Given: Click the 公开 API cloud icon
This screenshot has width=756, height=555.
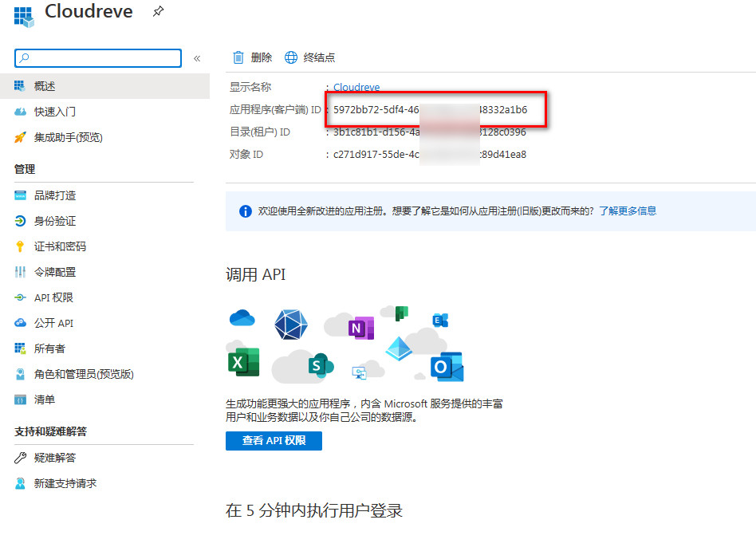Looking at the screenshot, I should tap(20, 323).
